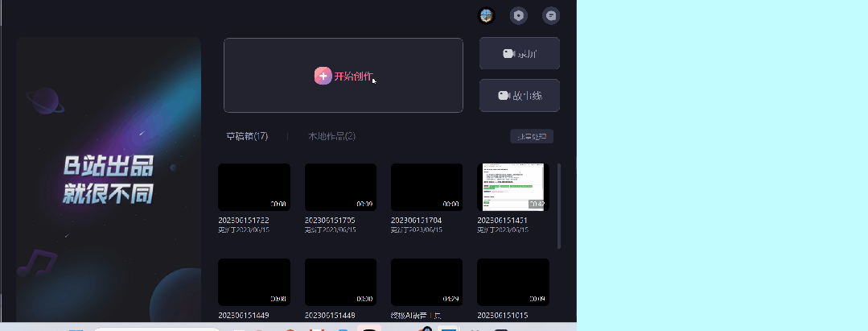
Task: Click the B站出品 就很不同 promotional banner
Action: (x=109, y=180)
